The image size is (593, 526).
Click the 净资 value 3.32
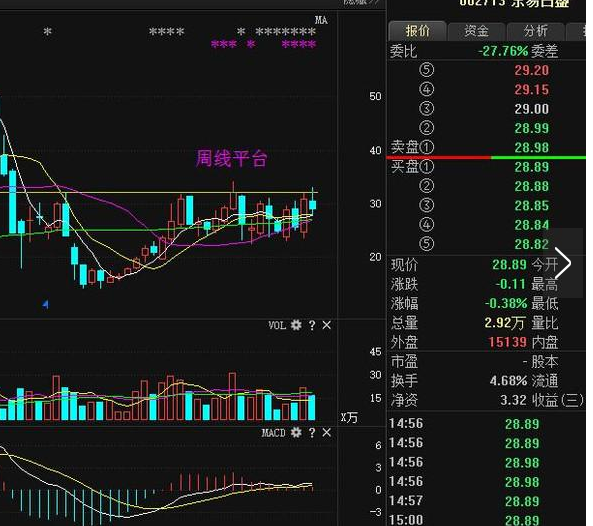(x=513, y=400)
